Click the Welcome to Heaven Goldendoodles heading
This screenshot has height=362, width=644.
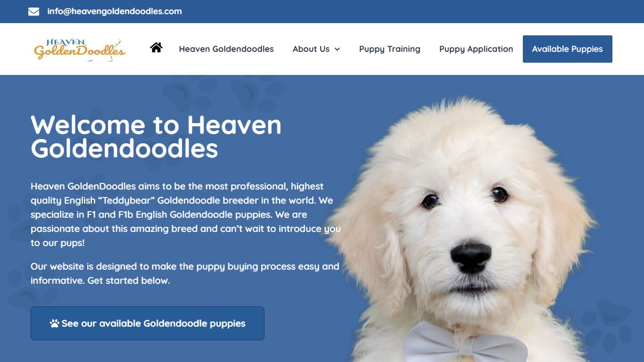[156, 137]
